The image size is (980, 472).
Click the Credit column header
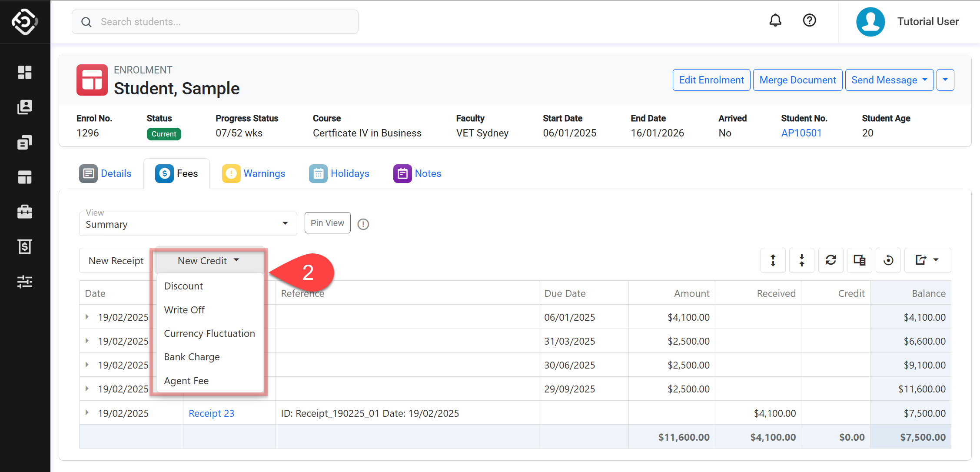click(836, 293)
